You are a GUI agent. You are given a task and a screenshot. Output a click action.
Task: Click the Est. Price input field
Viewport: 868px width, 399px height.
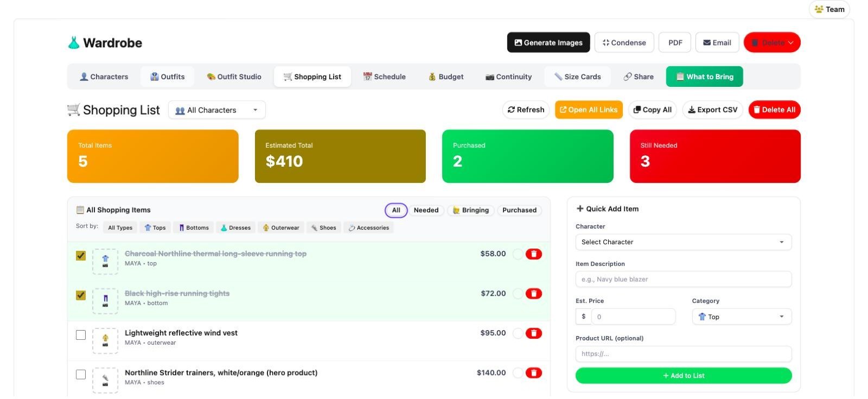pyautogui.click(x=634, y=317)
